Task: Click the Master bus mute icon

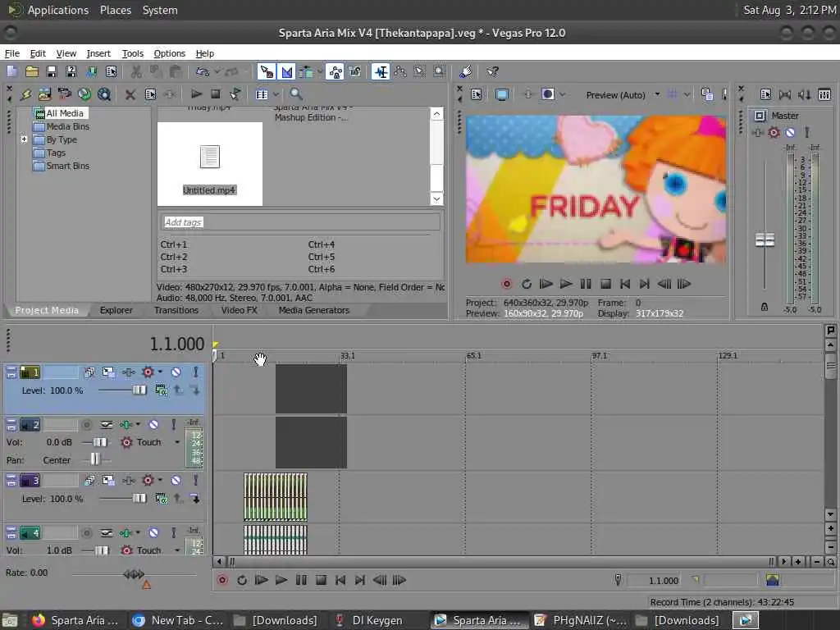Action: (790, 132)
